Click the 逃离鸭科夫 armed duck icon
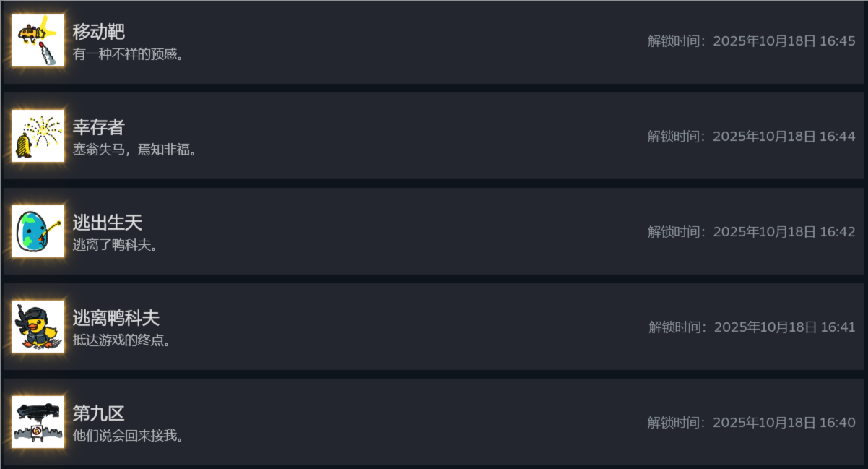This screenshot has width=868, height=469. click(38, 327)
